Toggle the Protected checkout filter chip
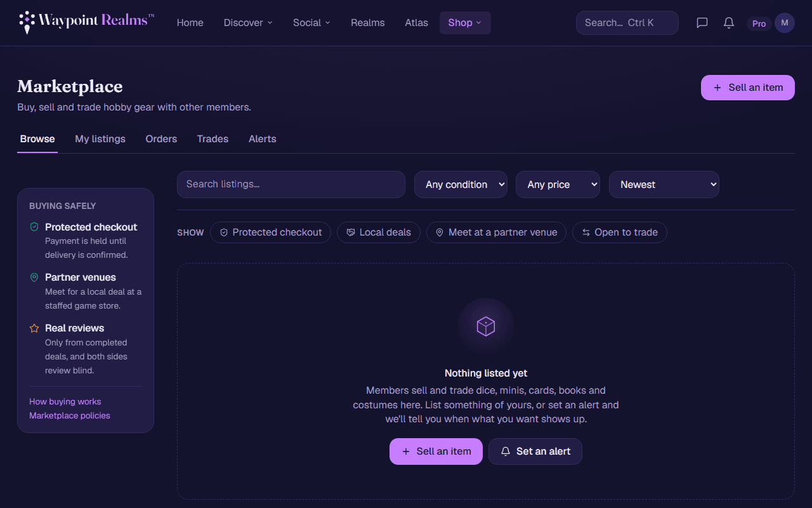 pyautogui.click(x=270, y=232)
